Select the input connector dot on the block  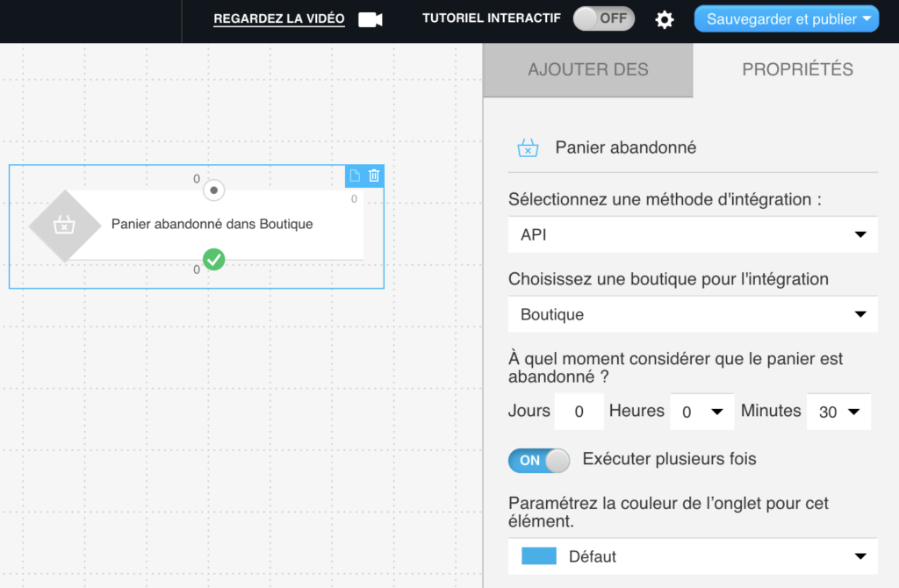coord(214,190)
